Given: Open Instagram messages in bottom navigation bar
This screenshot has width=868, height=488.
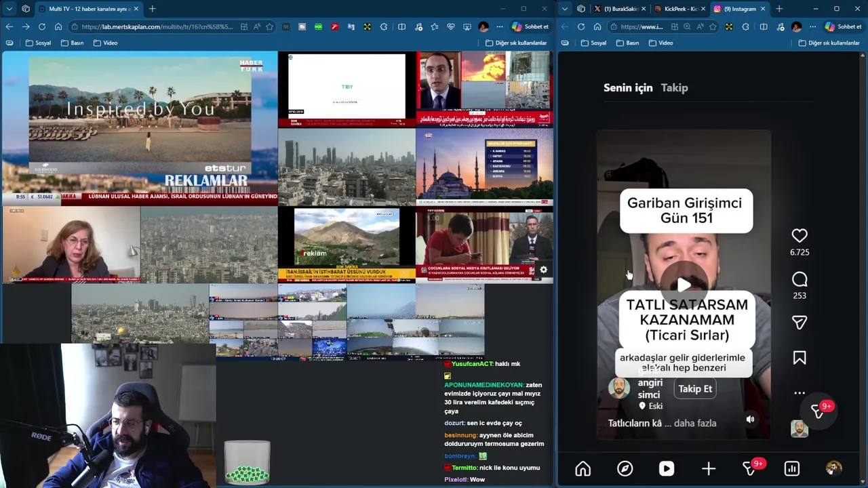Looking at the screenshot, I should click(751, 468).
